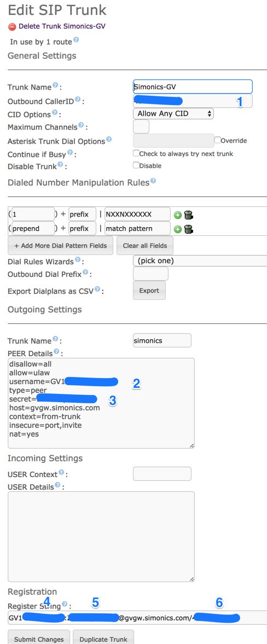
Task: Click green add icon on match pattern row
Action: coord(178,229)
